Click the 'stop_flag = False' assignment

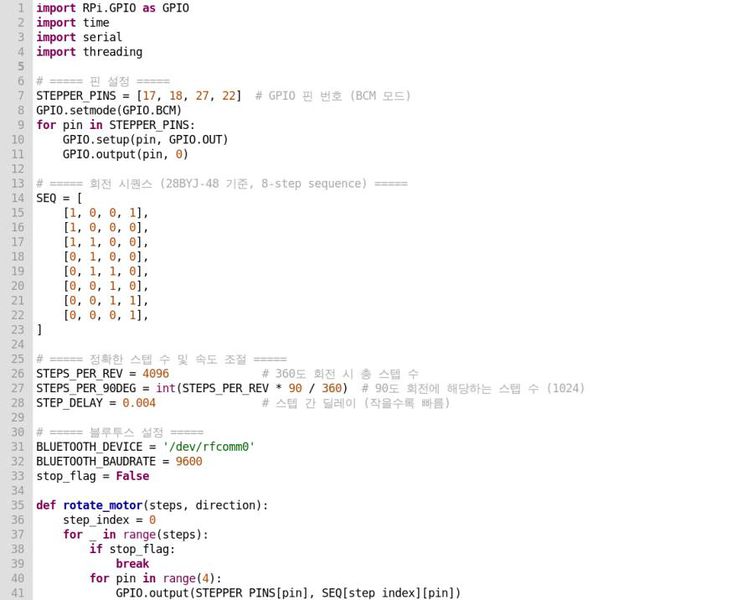[x=92, y=476]
